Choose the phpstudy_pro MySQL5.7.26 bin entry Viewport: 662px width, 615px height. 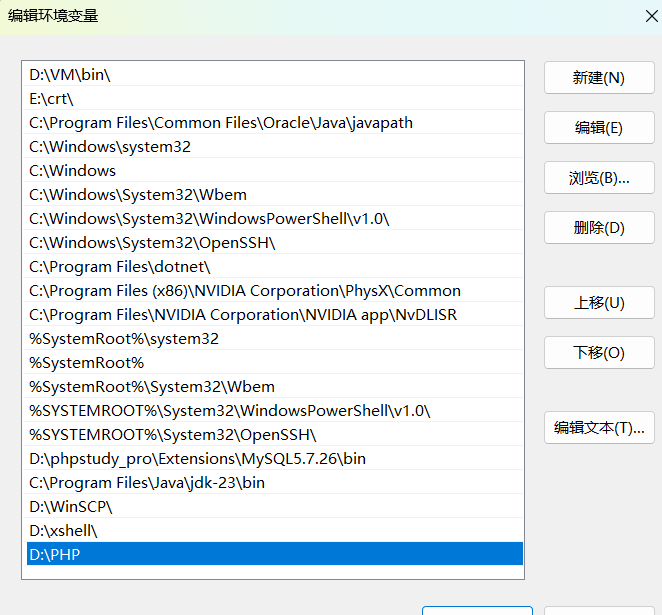pyautogui.click(x=197, y=459)
